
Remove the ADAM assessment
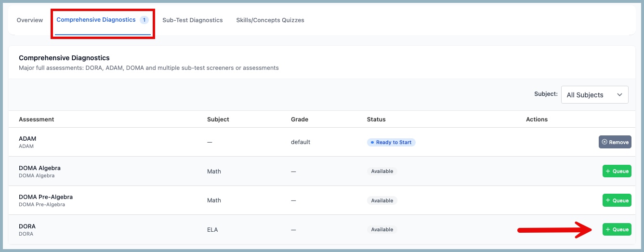(x=615, y=142)
